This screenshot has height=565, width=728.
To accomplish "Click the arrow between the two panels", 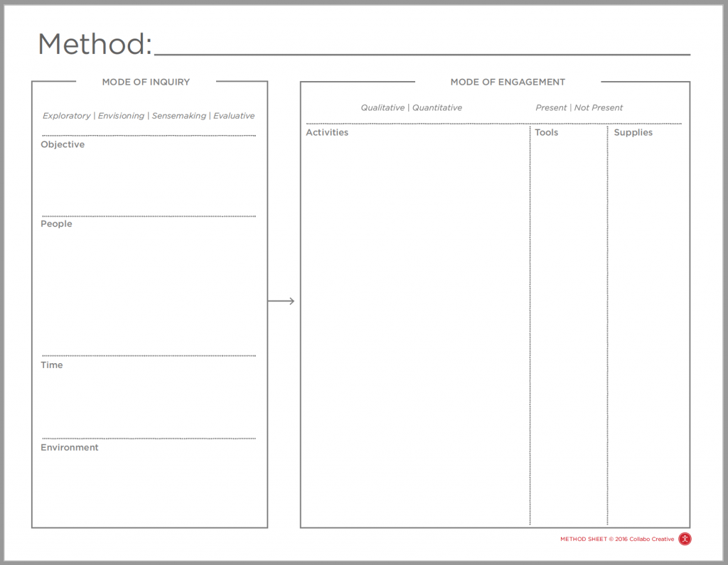I will tap(281, 301).
